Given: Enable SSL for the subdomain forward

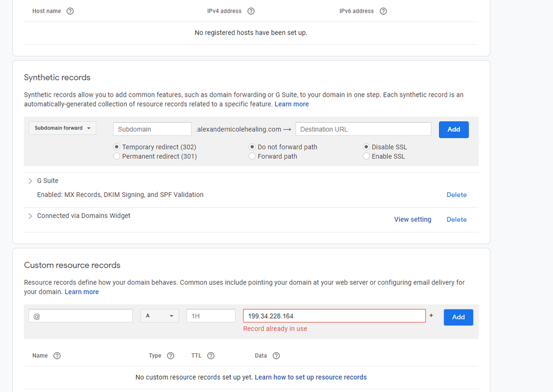Looking at the screenshot, I should pyautogui.click(x=366, y=156).
